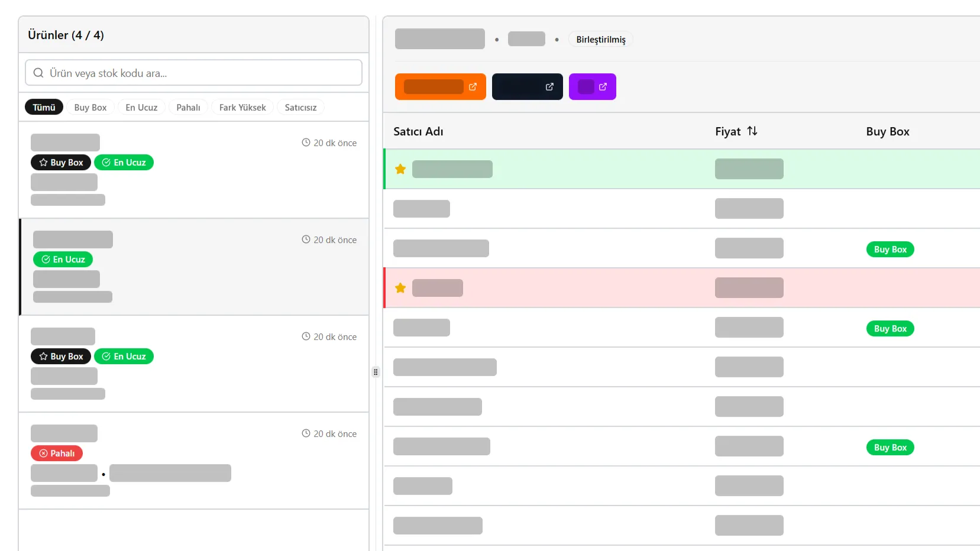
Task: Focus the product or stock code search field
Action: [201, 73]
